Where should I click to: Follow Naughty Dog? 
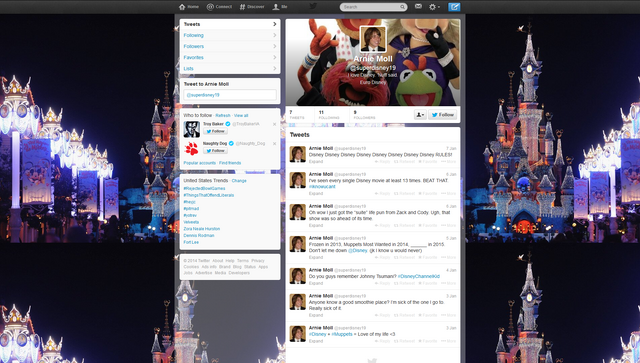pos(215,151)
